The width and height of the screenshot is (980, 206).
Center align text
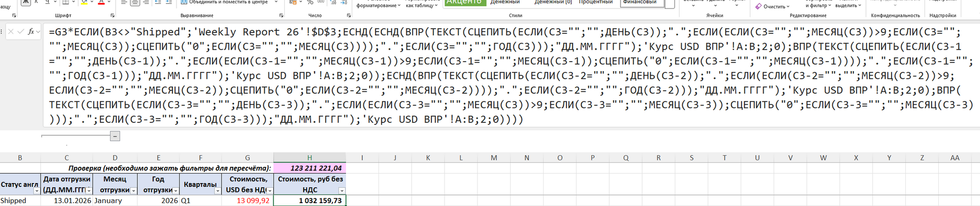[135, 2]
